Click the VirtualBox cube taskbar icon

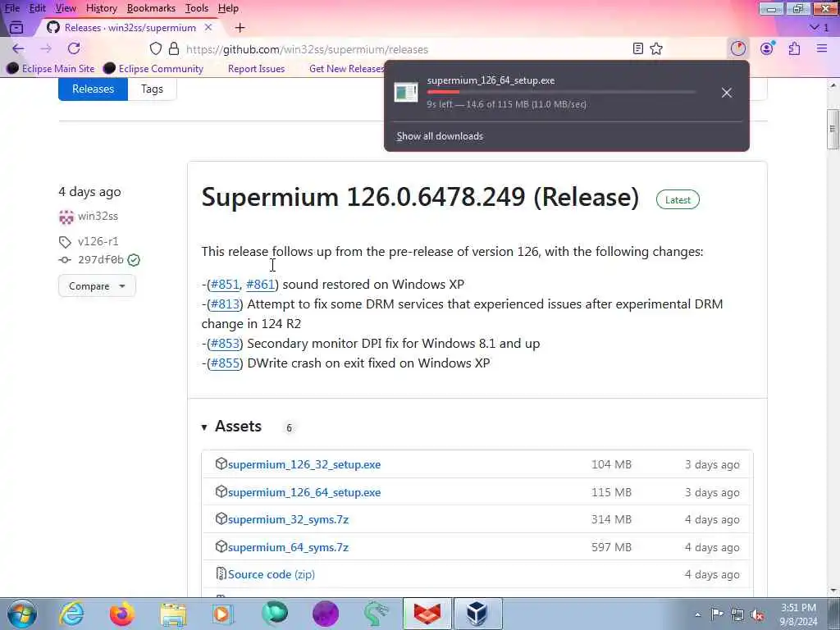(x=477, y=614)
